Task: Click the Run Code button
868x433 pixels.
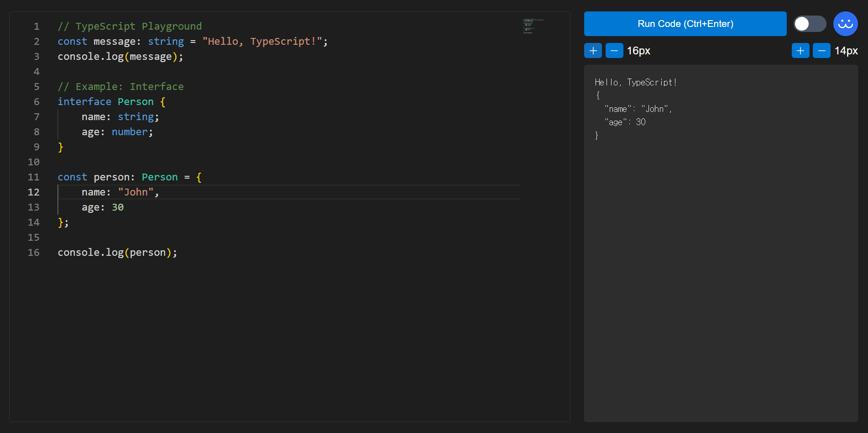Action: [685, 24]
